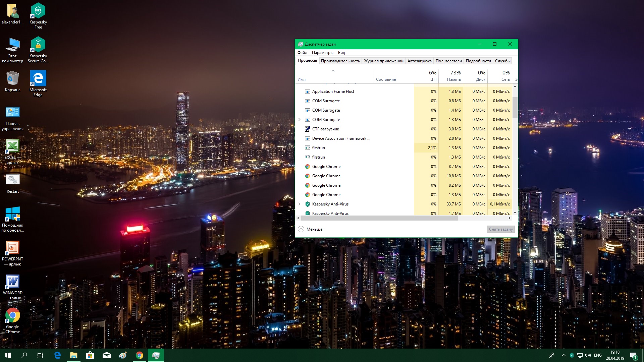The height and width of the screenshot is (362, 644).
Task: Collapse Task Manager with the Меньше button
Action: 310,229
